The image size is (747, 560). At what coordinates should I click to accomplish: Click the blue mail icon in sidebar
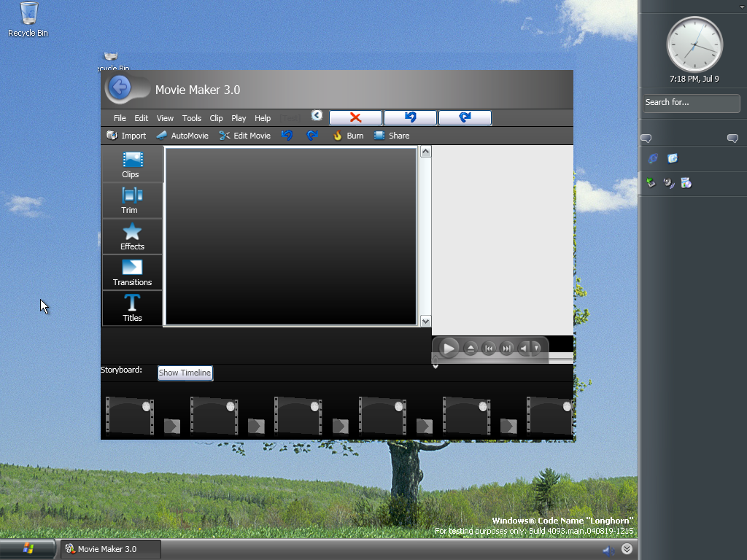(672, 158)
